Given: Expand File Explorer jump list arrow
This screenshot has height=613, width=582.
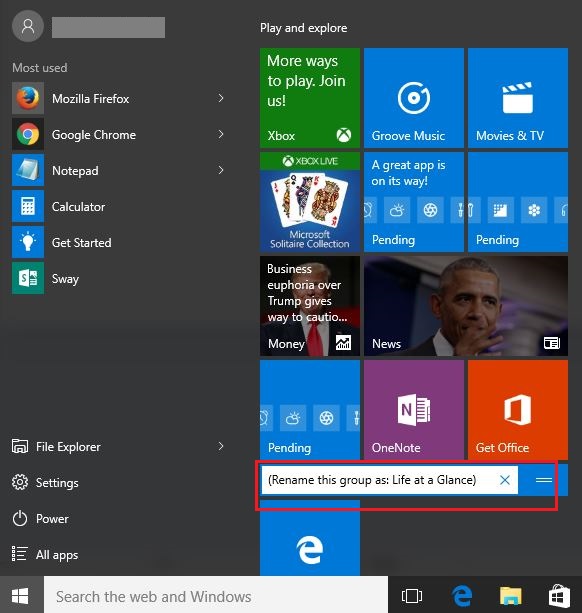Looking at the screenshot, I should pyautogui.click(x=221, y=446).
